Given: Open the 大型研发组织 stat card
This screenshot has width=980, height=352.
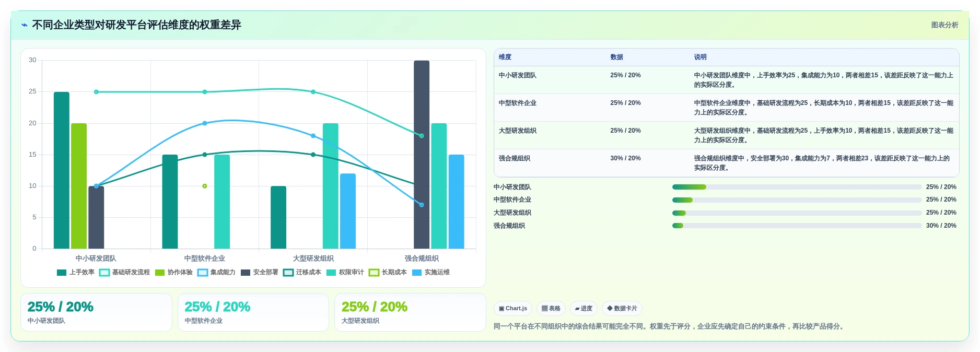Looking at the screenshot, I should [410, 312].
